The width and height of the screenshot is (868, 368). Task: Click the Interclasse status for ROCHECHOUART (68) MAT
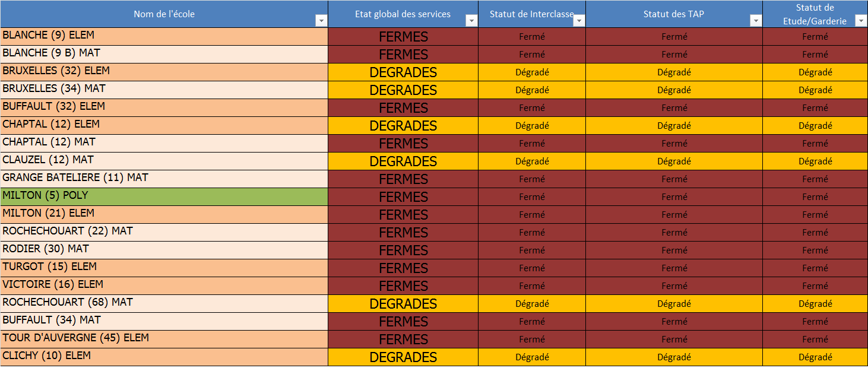coord(532,304)
